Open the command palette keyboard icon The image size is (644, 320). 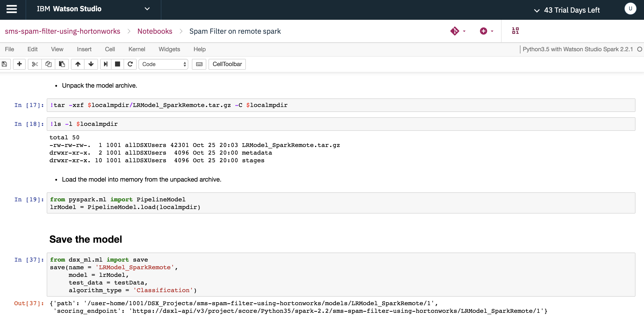[199, 64]
